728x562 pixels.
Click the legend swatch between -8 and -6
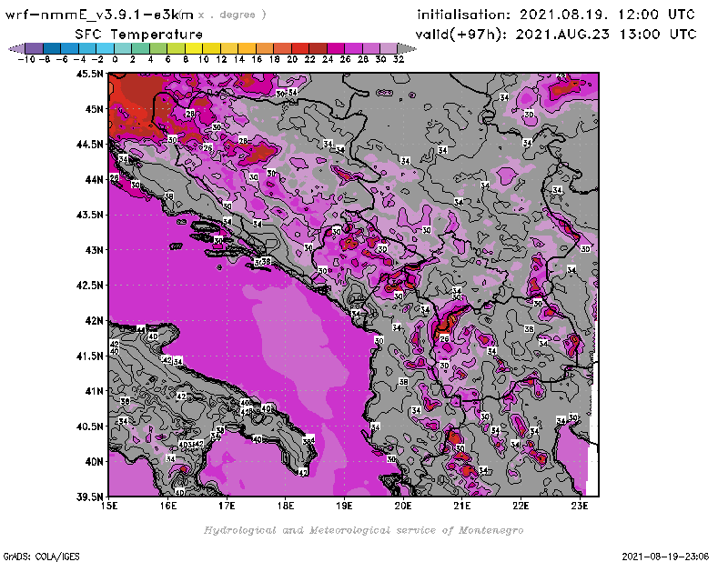[x=52, y=48]
